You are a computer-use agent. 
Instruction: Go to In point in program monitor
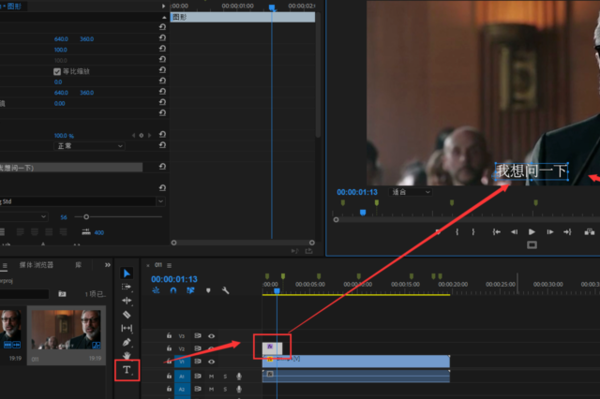(496, 232)
